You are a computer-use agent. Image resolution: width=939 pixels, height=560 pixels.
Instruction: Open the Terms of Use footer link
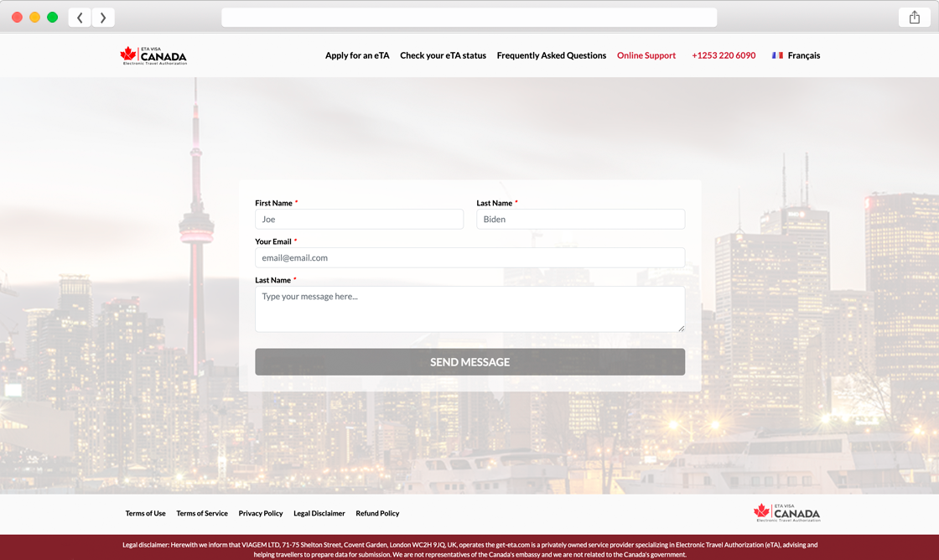145,513
